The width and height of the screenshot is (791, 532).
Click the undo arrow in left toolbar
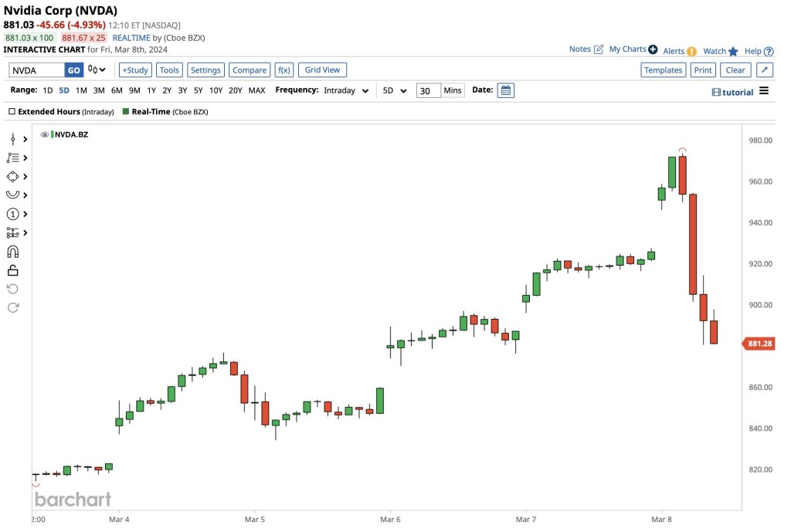[x=12, y=289]
